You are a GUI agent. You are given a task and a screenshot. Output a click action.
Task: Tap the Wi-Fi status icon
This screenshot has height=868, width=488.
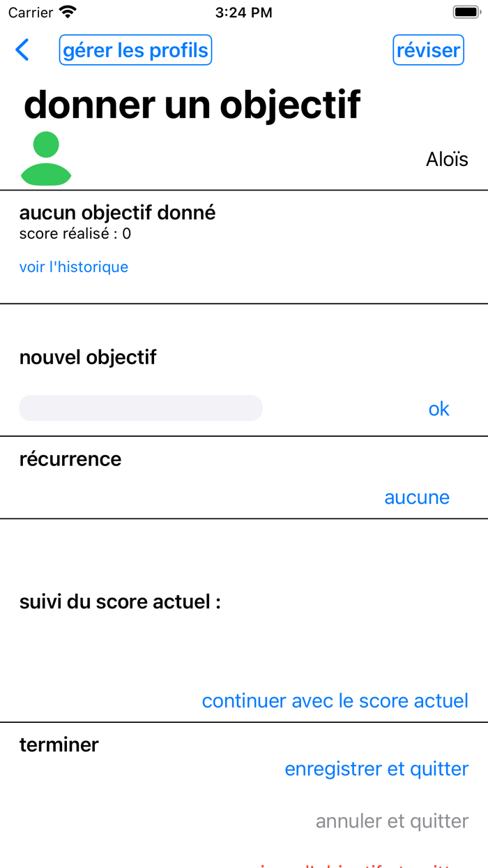[x=68, y=12]
